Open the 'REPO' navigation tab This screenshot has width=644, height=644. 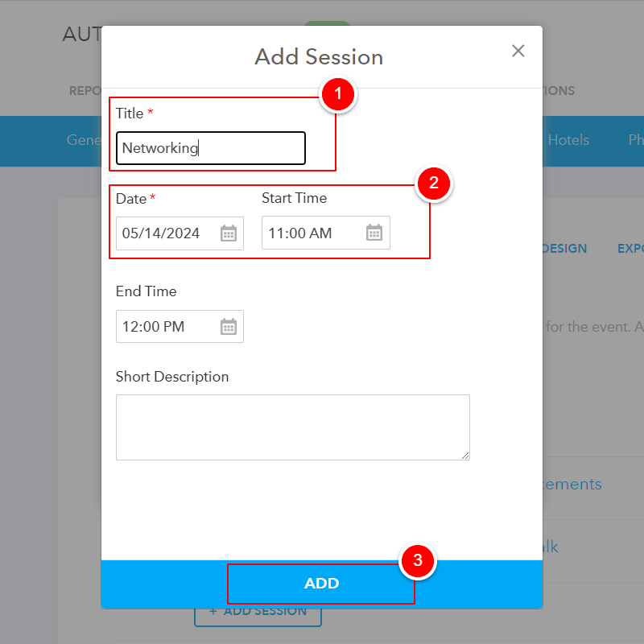pyautogui.click(x=85, y=91)
